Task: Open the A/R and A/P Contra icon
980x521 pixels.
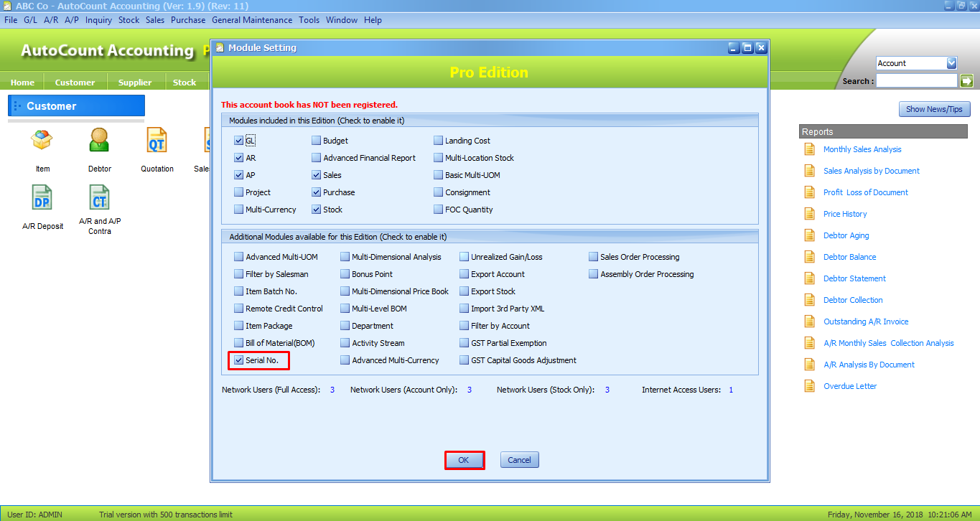Action: [x=100, y=197]
